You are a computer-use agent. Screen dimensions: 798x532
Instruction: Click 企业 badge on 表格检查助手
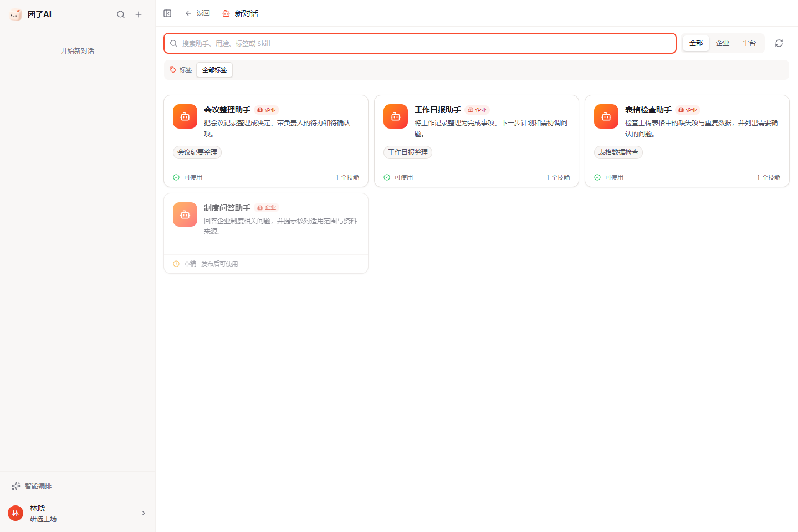pyautogui.click(x=688, y=110)
